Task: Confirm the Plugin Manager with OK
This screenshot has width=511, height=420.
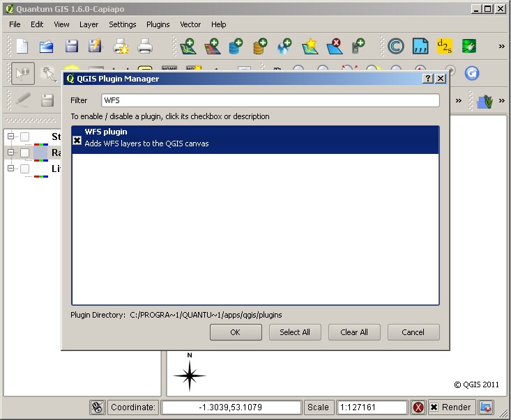Action: [x=236, y=332]
